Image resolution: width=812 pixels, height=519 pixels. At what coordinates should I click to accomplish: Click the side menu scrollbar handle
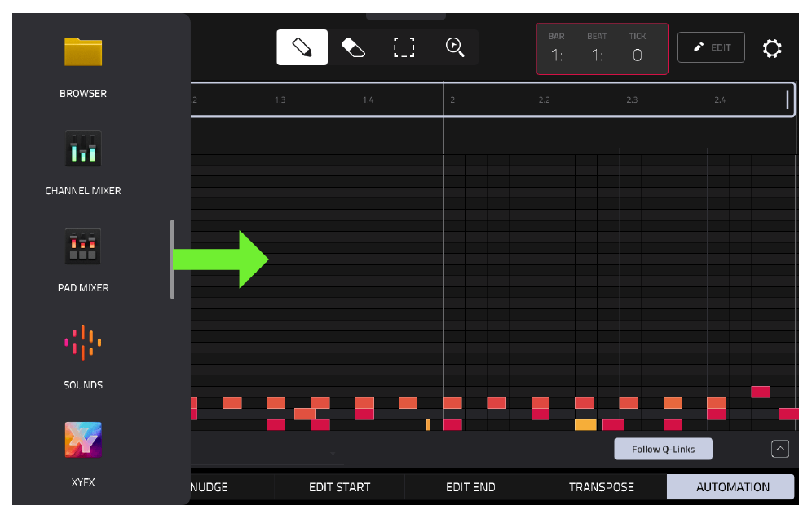coord(173,259)
